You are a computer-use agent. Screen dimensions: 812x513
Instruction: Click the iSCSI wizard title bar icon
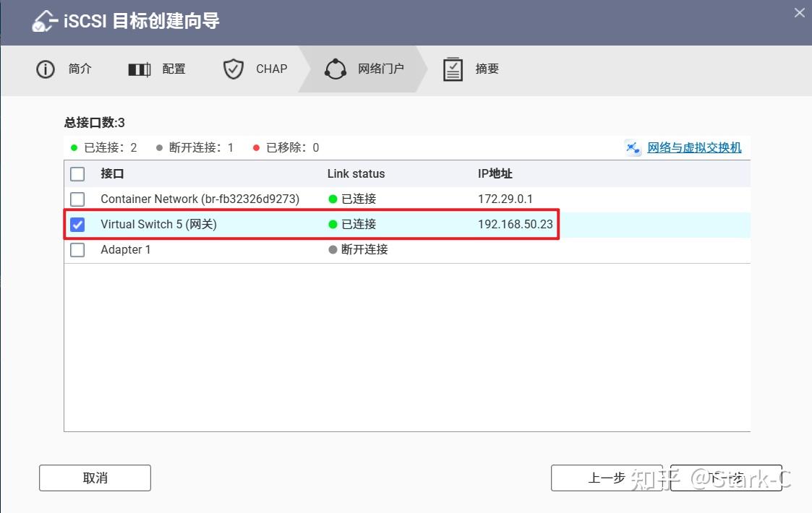point(42,21)
